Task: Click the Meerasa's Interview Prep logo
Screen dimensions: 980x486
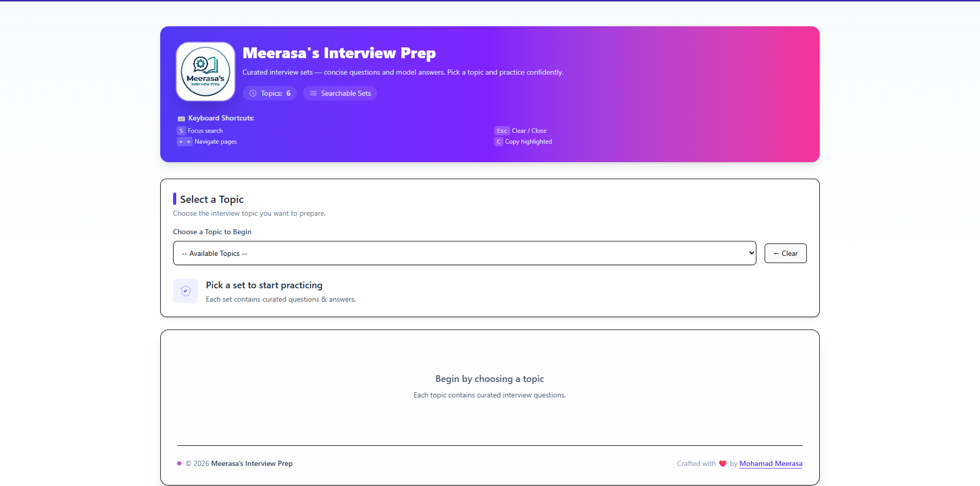Action: tap(205, 72)
